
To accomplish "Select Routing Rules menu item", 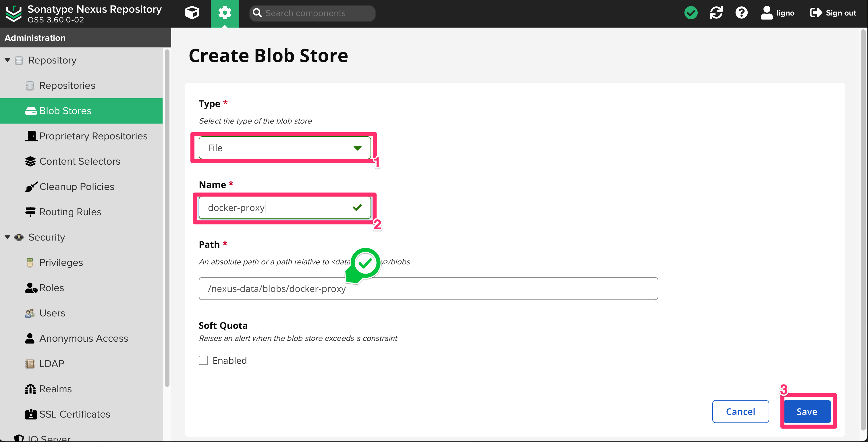I will tap(70, 212).
